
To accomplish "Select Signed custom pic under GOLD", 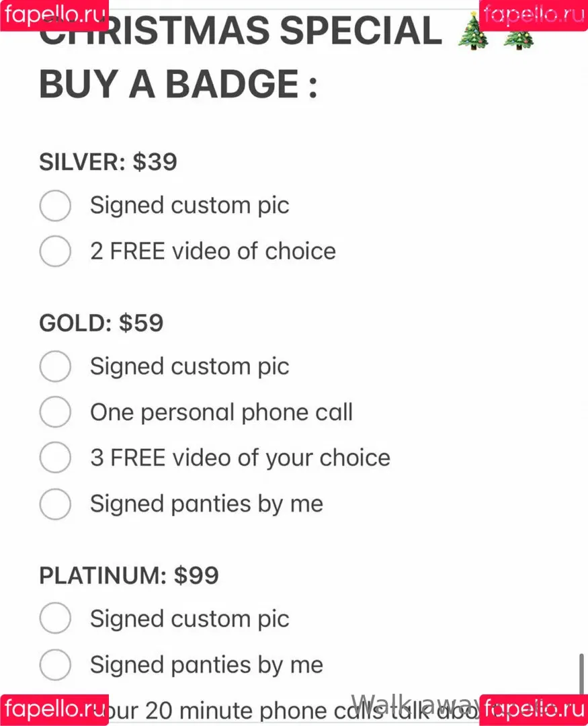I will pos(55,366).
